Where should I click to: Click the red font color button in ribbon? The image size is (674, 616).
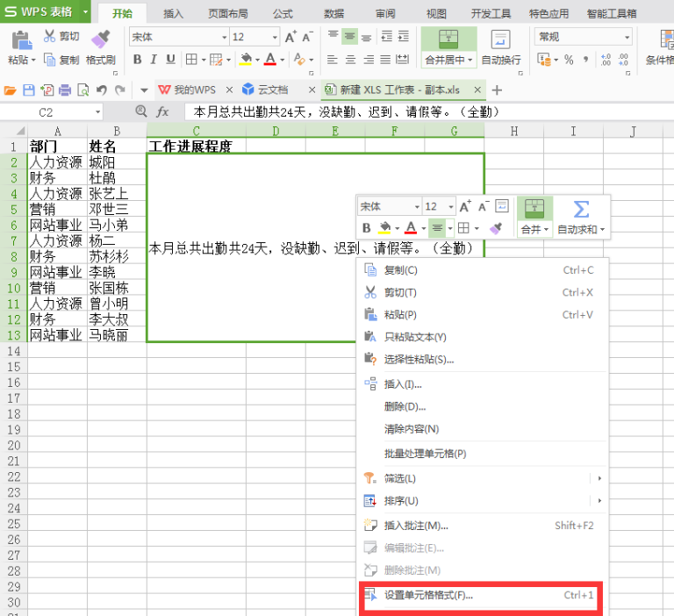pyautogui.click(x=270, y=60)
